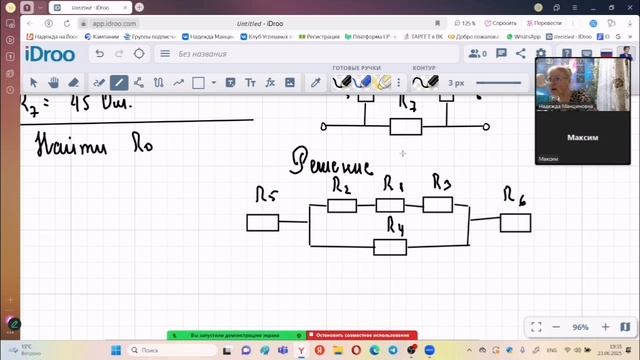Undo the last drawing action
Viewport: 640px width, 360px height.
click(99, 53)
